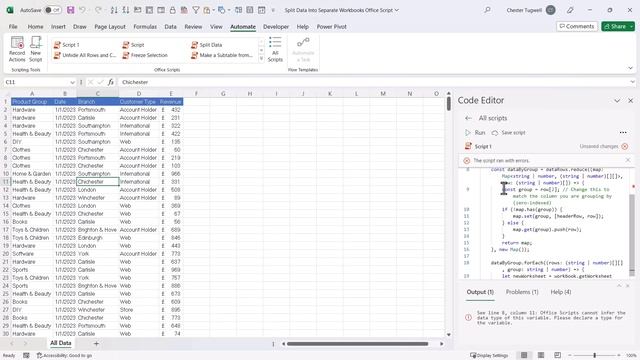
Task: Open the Comments pane button
Action: (x=576, y=26)
